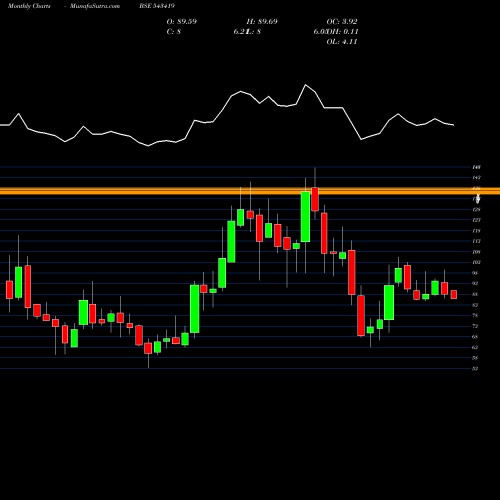Select the 'OL: 4.11' value
The width and height of the screenshot is (500, 500).
click(x=342, y=42)
